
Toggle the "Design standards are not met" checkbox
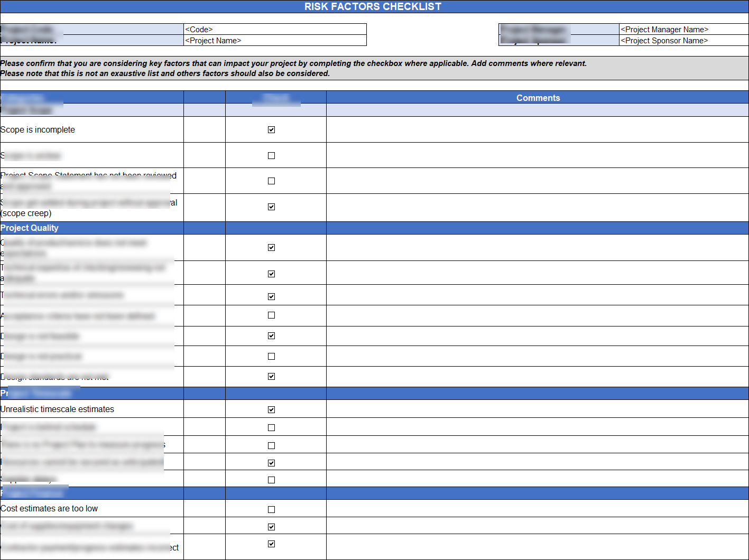[271, 376]
